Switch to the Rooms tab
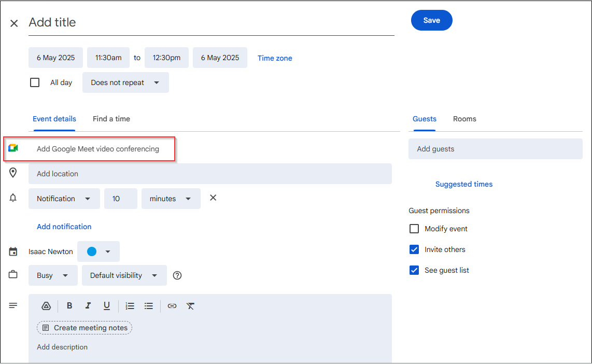 pos(464,119)
